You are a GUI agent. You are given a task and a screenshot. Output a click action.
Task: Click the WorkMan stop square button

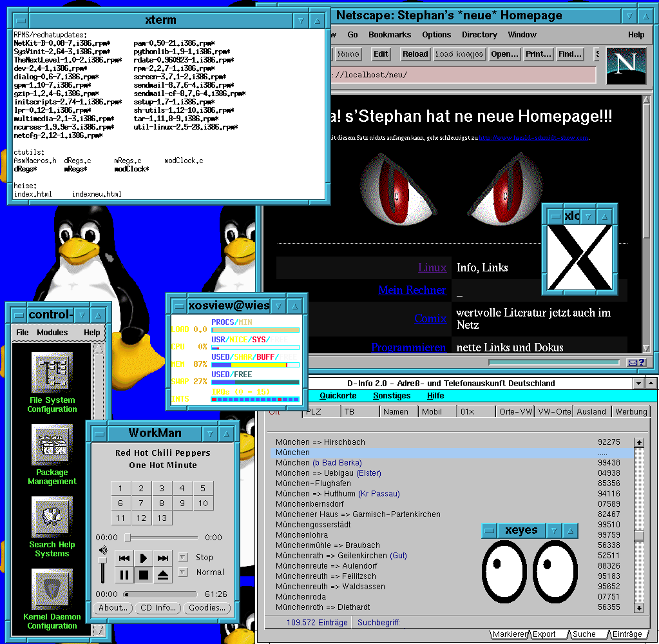tap(143, 574)
